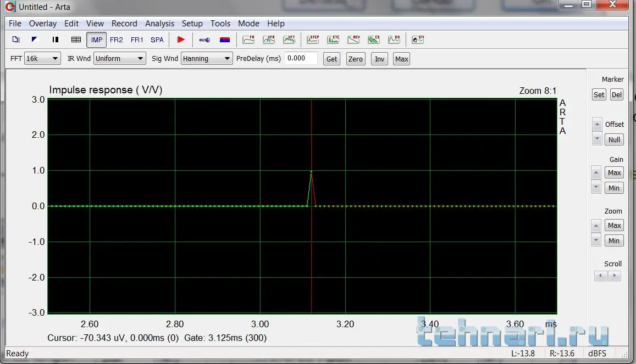This screenshot has width=636, height=364.
Task: Show the STEP response analysis
Action: (313, 40)
